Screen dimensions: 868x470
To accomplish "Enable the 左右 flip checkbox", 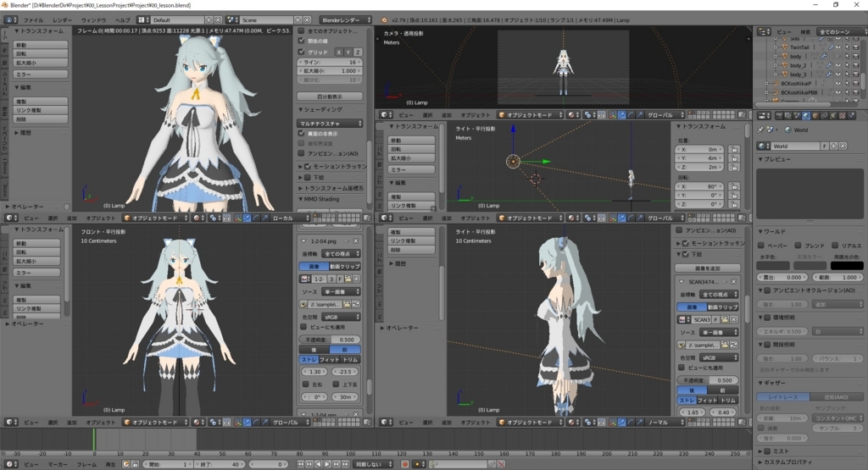I will pos(305,384).
